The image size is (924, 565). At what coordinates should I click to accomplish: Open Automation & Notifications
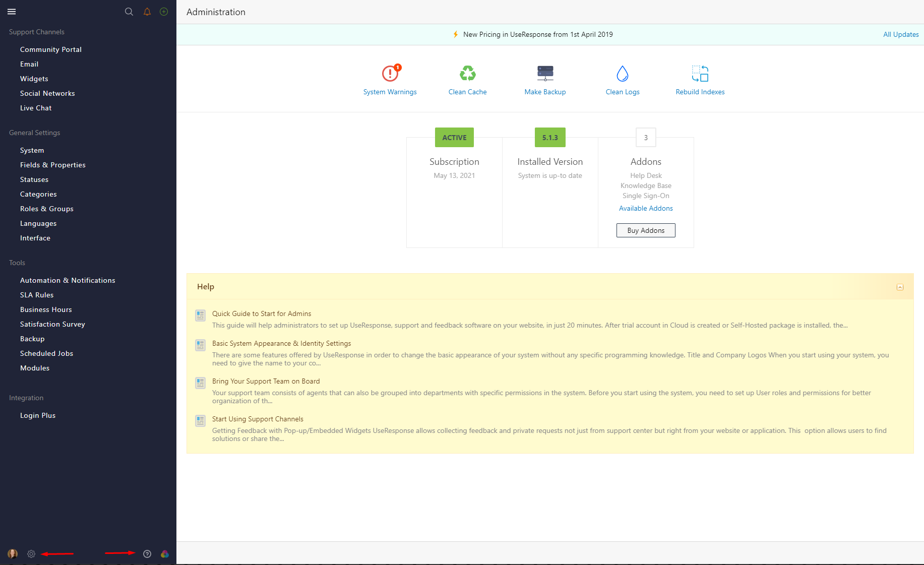68,280
